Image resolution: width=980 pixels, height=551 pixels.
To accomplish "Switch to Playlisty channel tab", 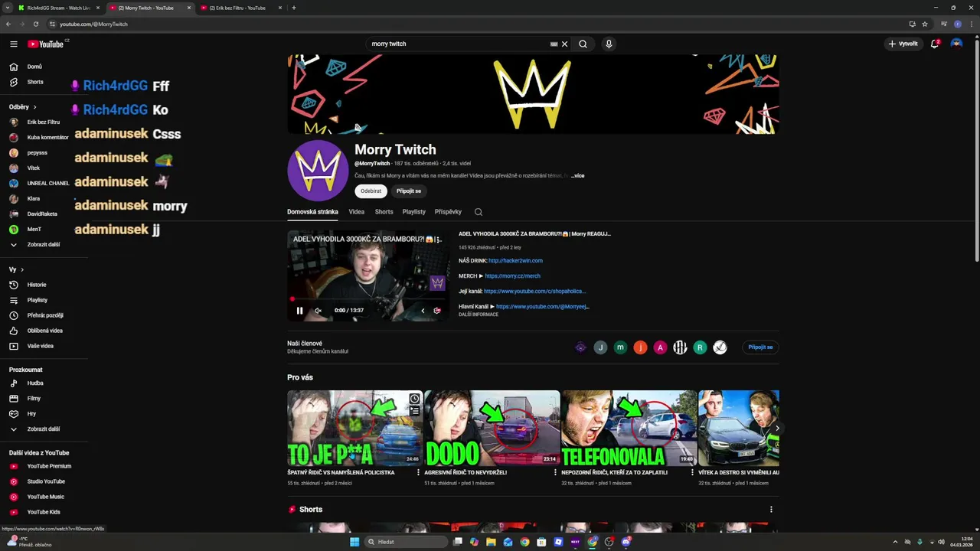I will click(414, 212).
